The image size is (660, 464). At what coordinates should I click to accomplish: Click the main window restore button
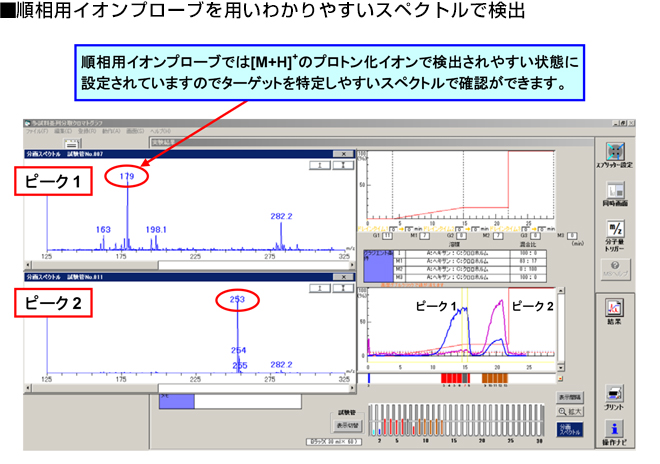623,123
